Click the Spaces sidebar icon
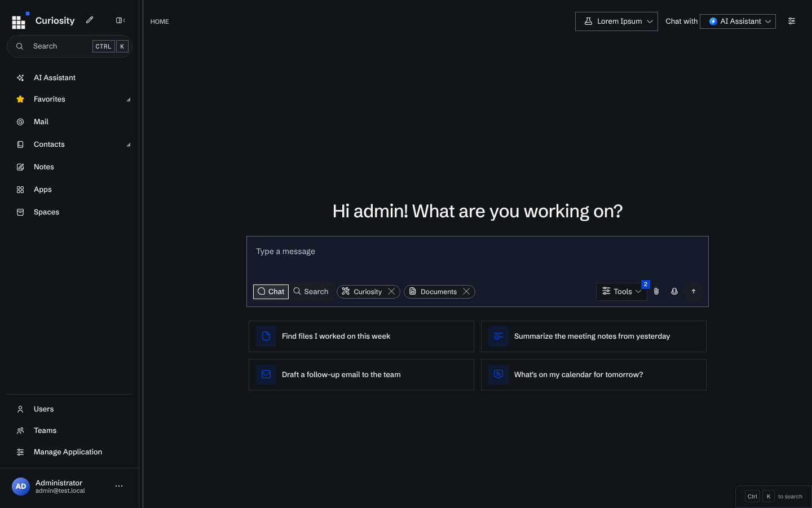 pyautogui.click(x=20, y=212)
